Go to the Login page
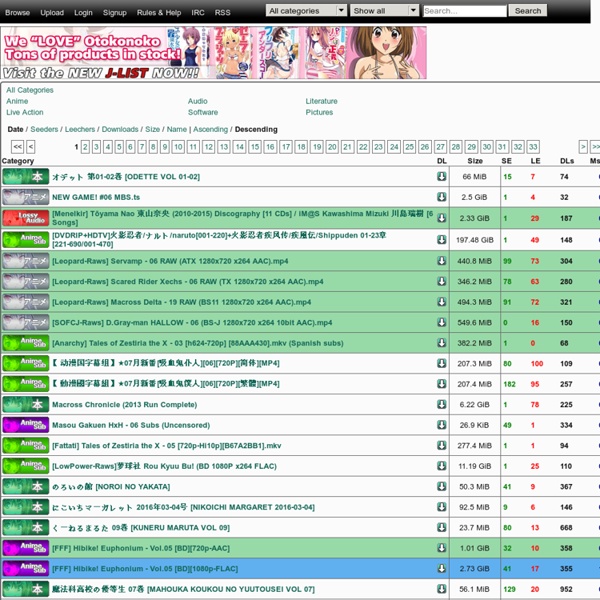600x600 pixels. click(83, 13)
